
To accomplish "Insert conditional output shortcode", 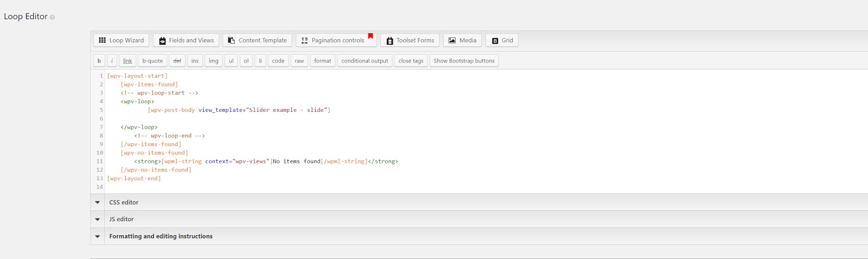I will (x=365, y=61).
